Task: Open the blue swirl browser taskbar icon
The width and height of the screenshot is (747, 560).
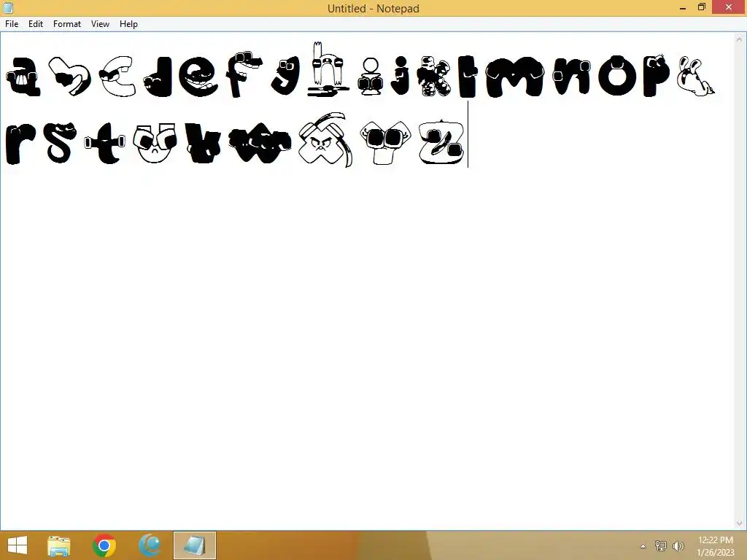Action: [x=150, y=545]
